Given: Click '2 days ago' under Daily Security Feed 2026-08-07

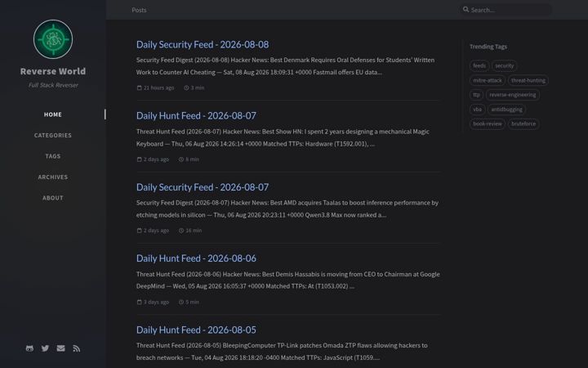Looking at the screenshot, I should pos(156,231).
